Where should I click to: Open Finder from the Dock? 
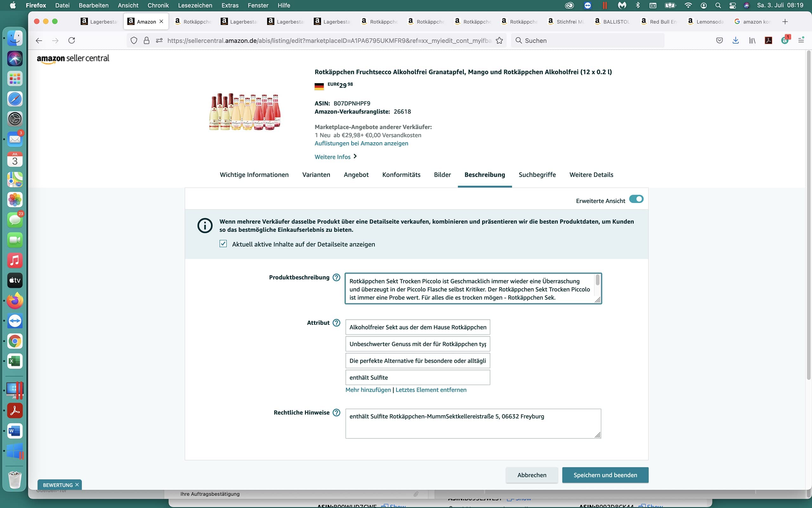click(15, 38)
